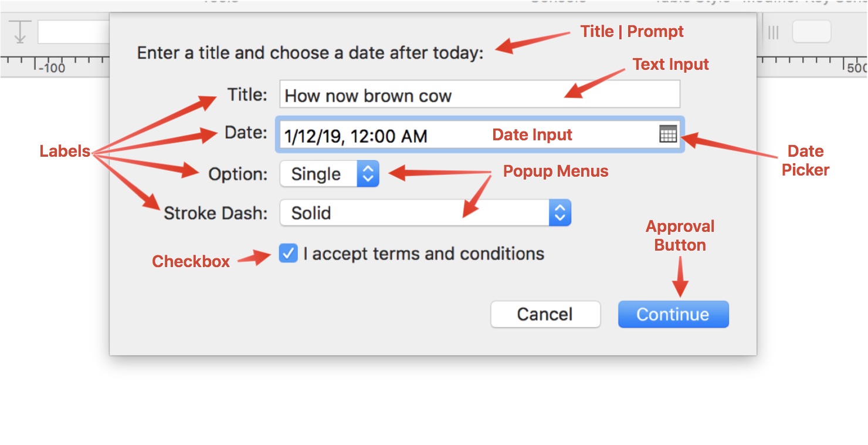Click the three vertical bars toolbar icon
Screen dimensions: 868x445
774,32
